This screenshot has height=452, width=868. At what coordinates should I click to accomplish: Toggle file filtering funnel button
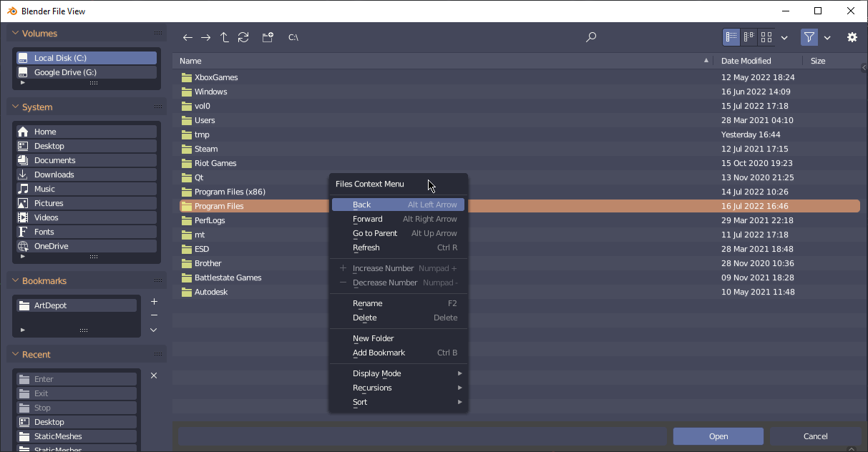(x=809, y=37)
